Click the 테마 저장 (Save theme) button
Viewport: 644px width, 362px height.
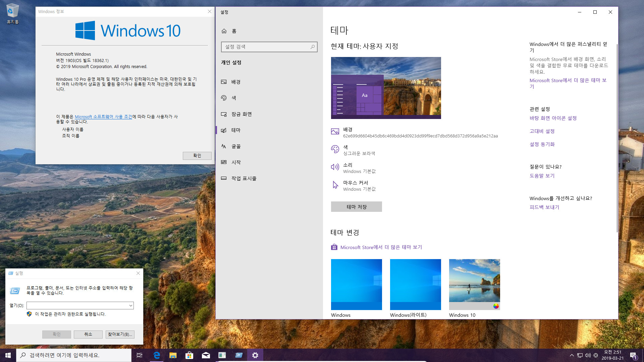357,207
